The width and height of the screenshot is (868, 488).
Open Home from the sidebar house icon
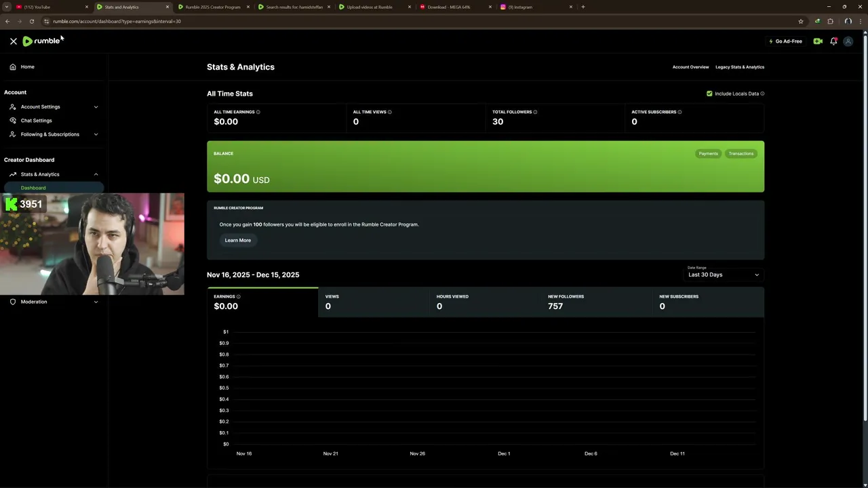[x=13, y=66]
